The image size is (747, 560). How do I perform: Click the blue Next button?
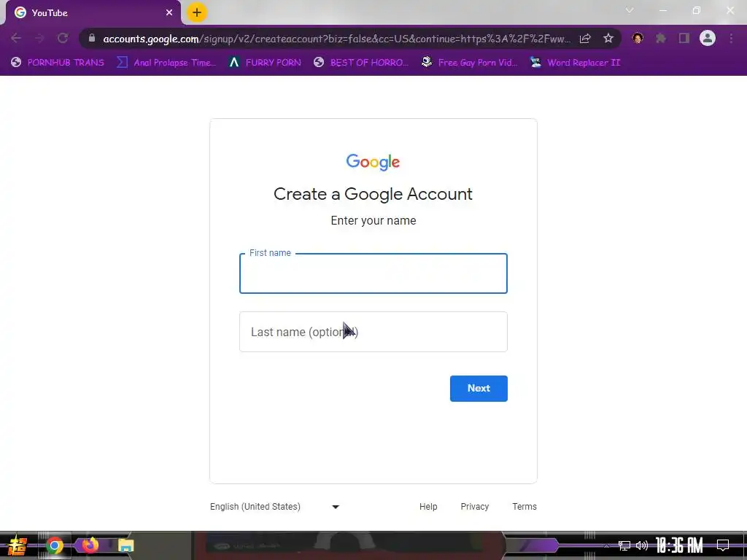[479, 389]
